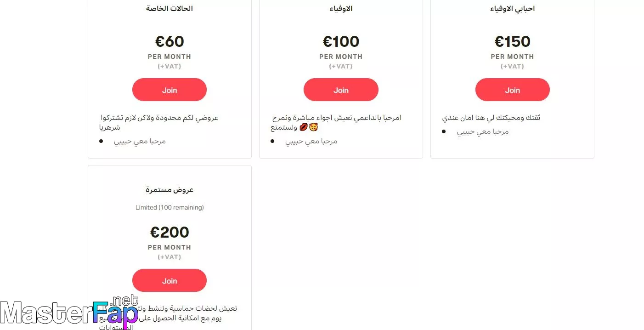The width and height of the screenshot is (644, 330).
Task: Click the bullet benefit in €150 card
Action: (483, 131)
